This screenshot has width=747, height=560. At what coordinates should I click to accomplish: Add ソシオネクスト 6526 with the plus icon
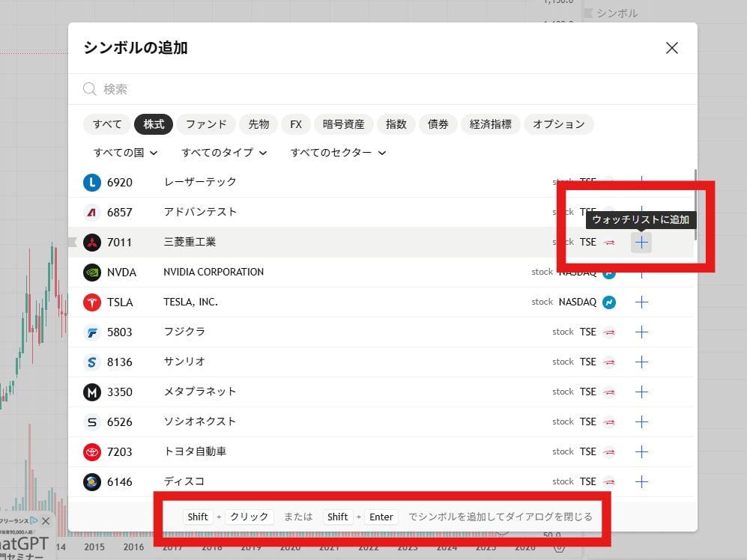641,422
